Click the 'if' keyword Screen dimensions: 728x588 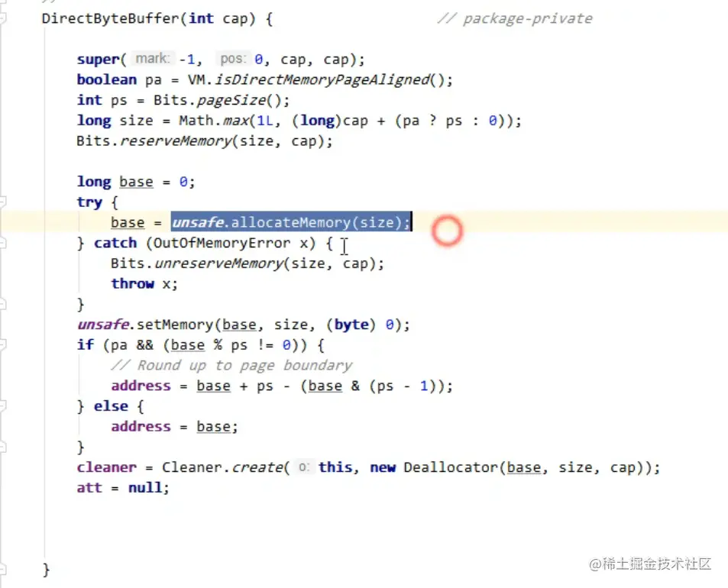coord(86,345)
